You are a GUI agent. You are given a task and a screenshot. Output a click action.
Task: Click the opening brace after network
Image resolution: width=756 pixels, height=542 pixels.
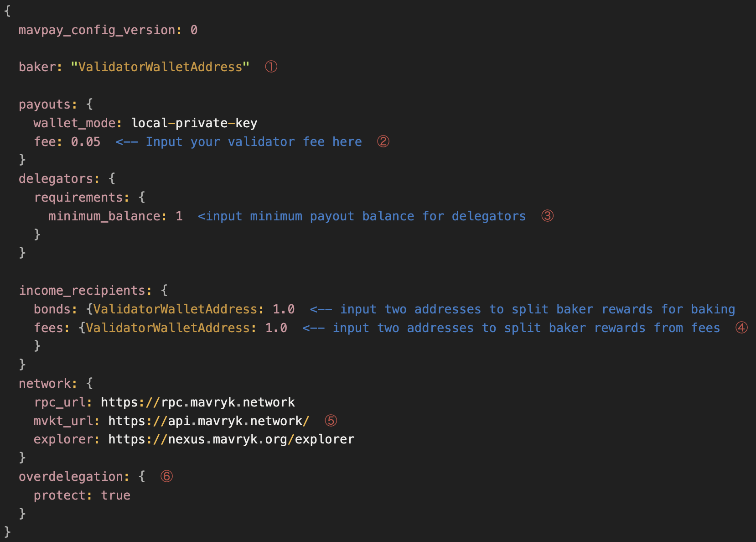pyautogui.click(x=89, y=384)
